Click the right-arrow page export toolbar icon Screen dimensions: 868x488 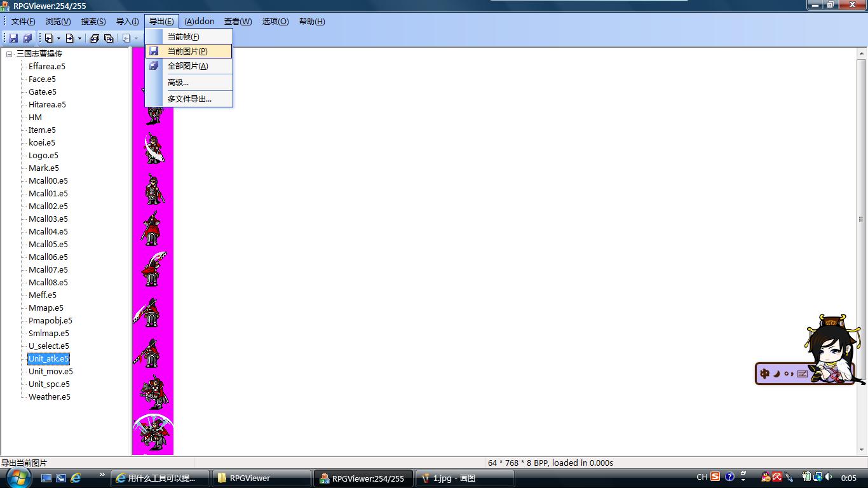point(70,38)
